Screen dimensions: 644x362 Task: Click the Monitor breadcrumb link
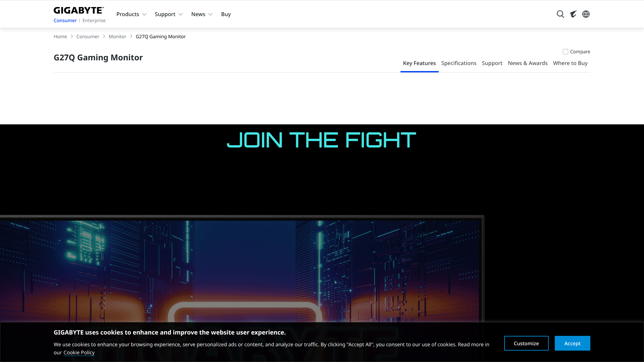117,37
